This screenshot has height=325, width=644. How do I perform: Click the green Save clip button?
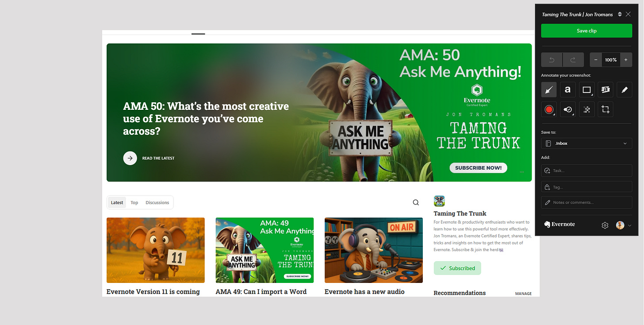coord(586,31)
